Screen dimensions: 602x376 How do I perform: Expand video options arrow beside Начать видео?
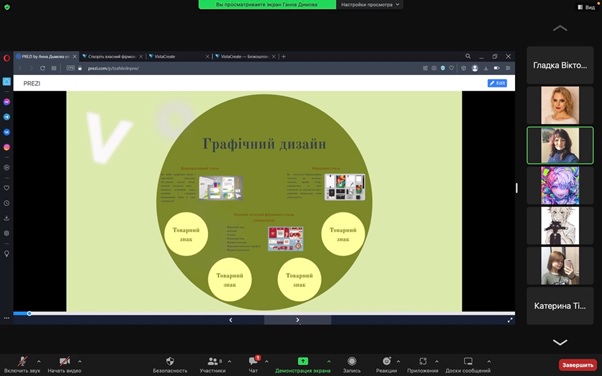tap(79, 361)
